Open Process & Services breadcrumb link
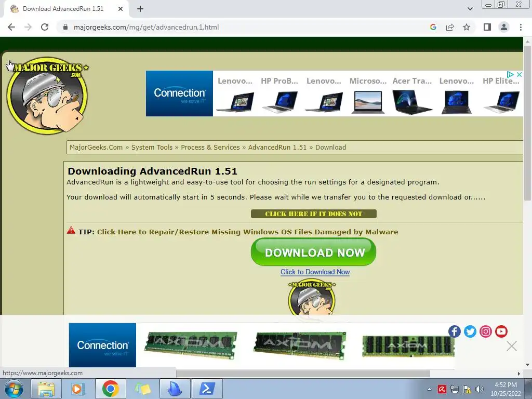Screen dimensions: 532x399 (210, 147)
